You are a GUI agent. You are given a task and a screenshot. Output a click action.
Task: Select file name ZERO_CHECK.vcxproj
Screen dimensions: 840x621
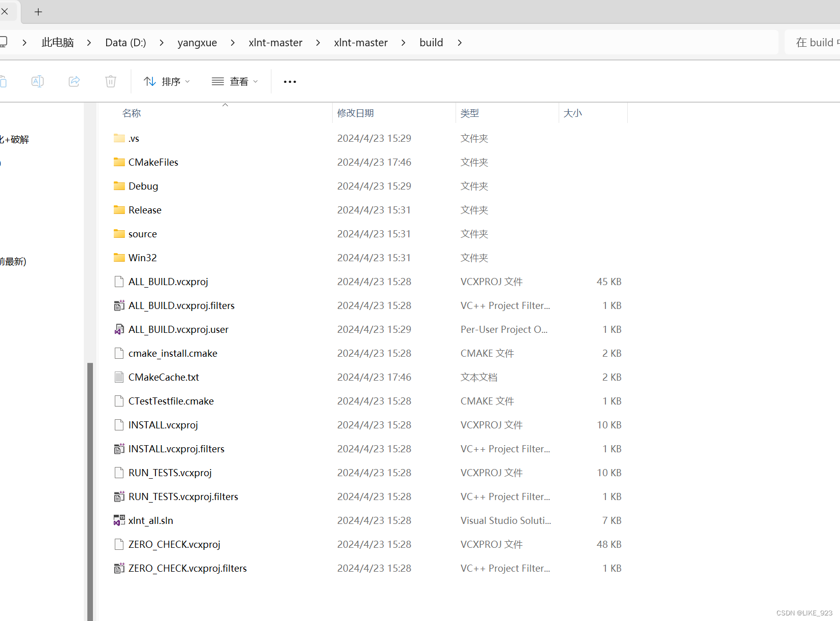pos(174,544)
